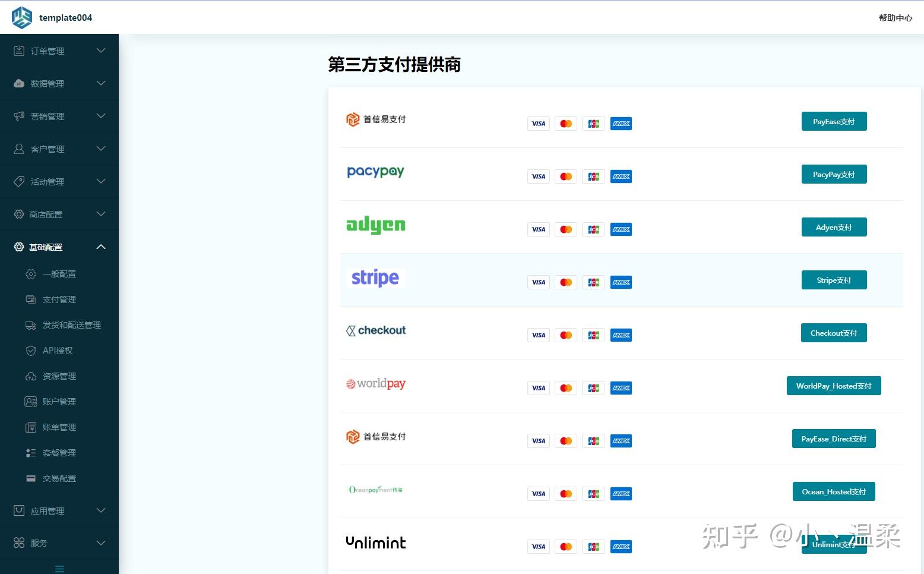
Task: Click the 订单管理 clipboard icon
Action: (x=19, y=51)
